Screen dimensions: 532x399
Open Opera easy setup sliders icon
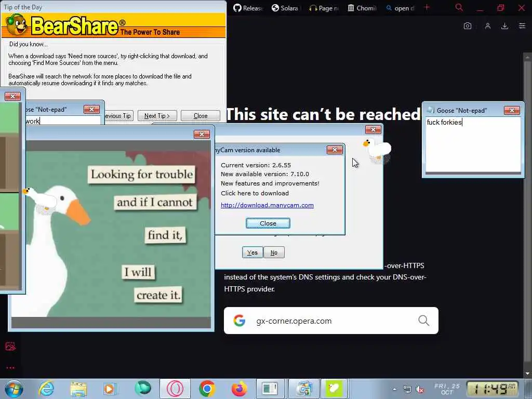(522, 26)
